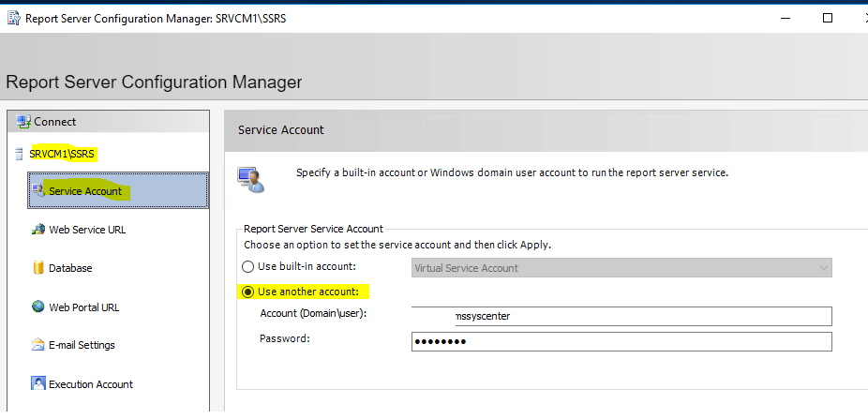Viewport: 868px width, 419px height.
Task: Click the 'Specify a built-in account' description text
Action: click(x=512, y=172)
